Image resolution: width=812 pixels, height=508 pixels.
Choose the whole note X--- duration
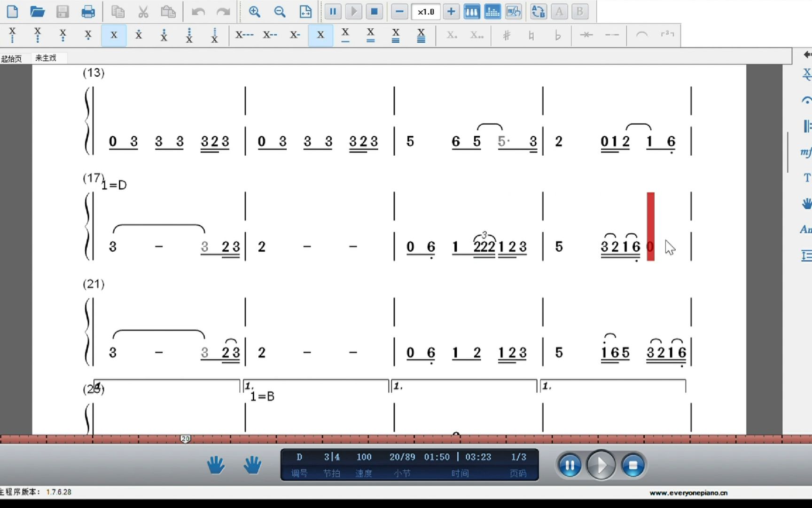click(244, 35)
